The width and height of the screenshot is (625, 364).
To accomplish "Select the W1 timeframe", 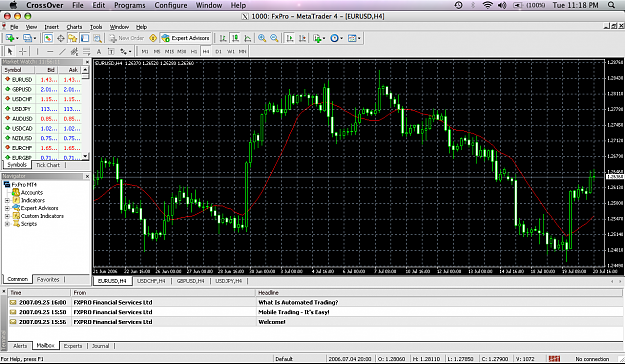I will 230,51.
